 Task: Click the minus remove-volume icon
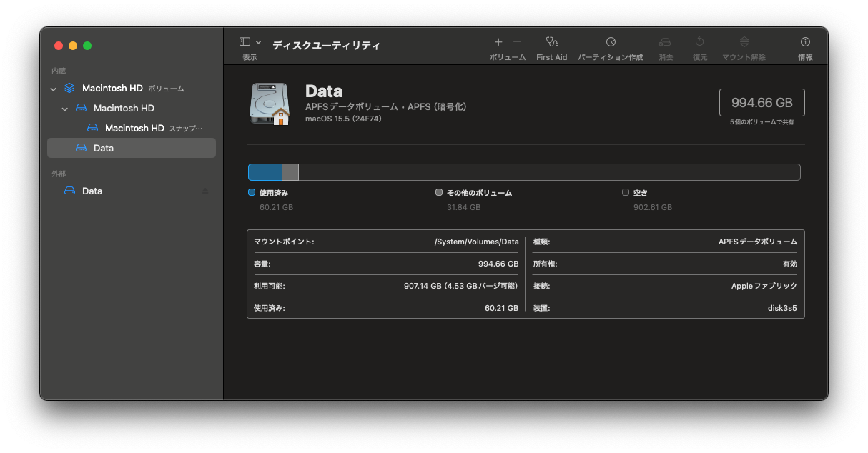(x=517, y=42)
